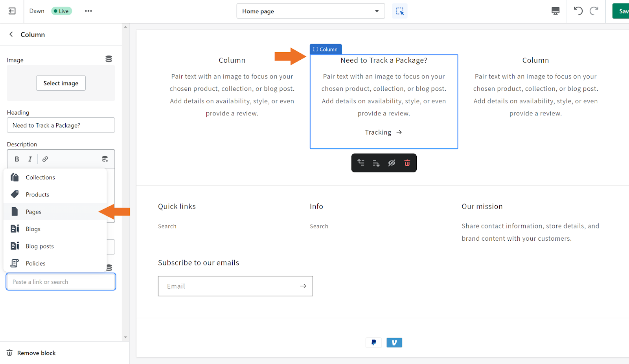Open Search link under Quick links
629x364 pixels.
(x=167, y=227)
